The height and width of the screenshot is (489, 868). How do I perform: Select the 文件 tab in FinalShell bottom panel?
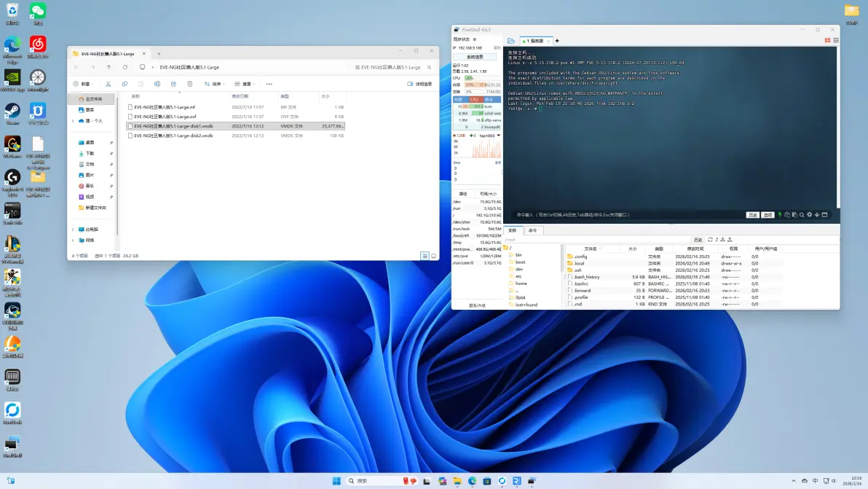[x=513, y=230]
